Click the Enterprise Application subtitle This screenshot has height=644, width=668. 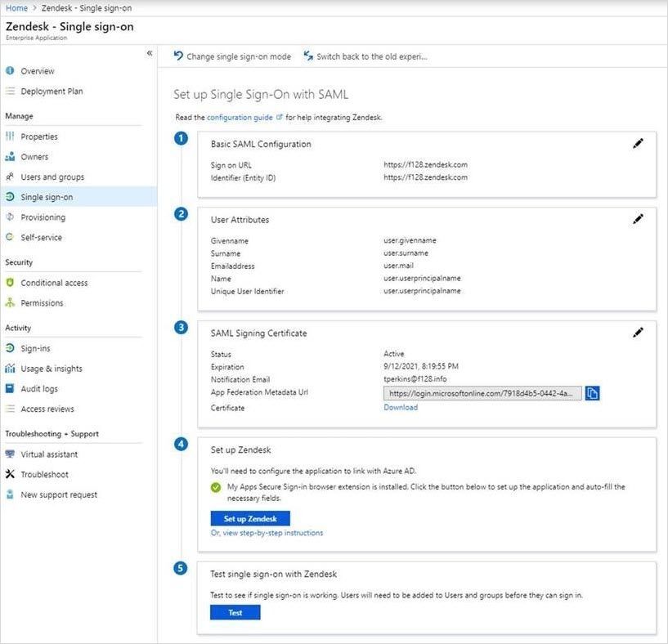pyautogui.click(x=36, y=38)
